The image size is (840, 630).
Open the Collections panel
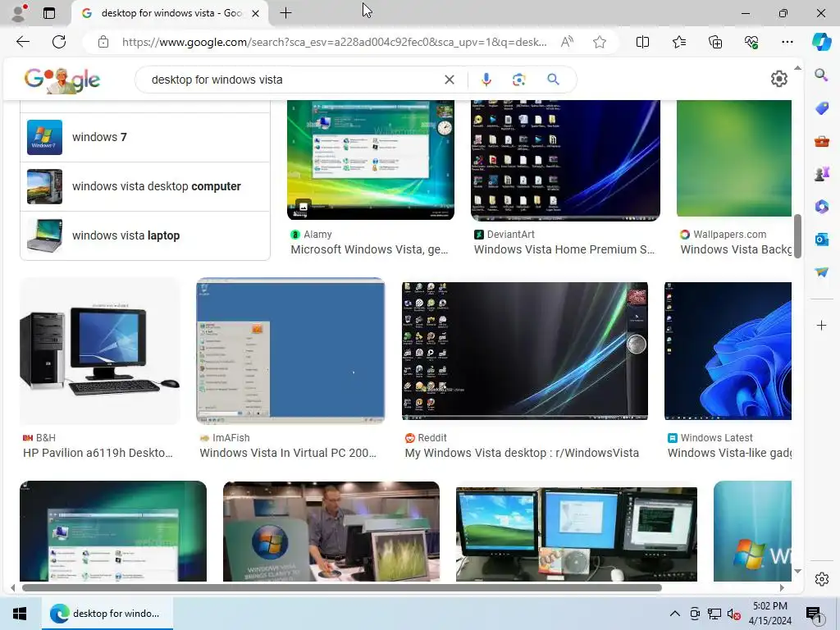click(x=715, y=42)
